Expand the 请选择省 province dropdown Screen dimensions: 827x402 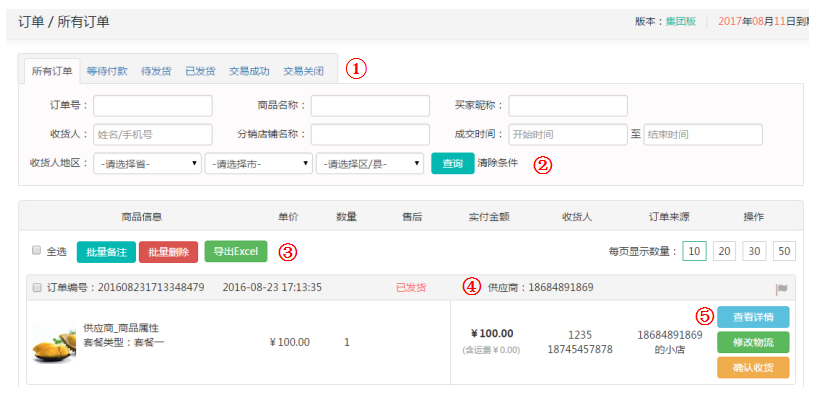click(146, 164)
